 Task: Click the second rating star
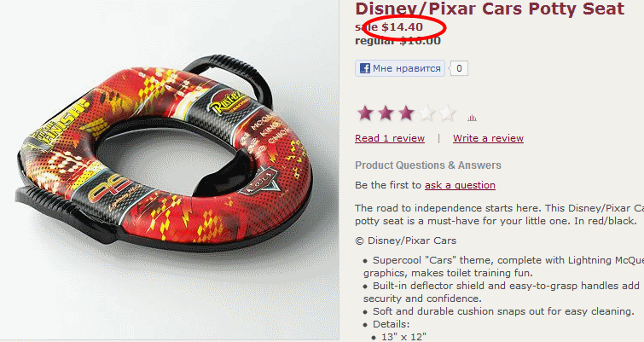386,113
